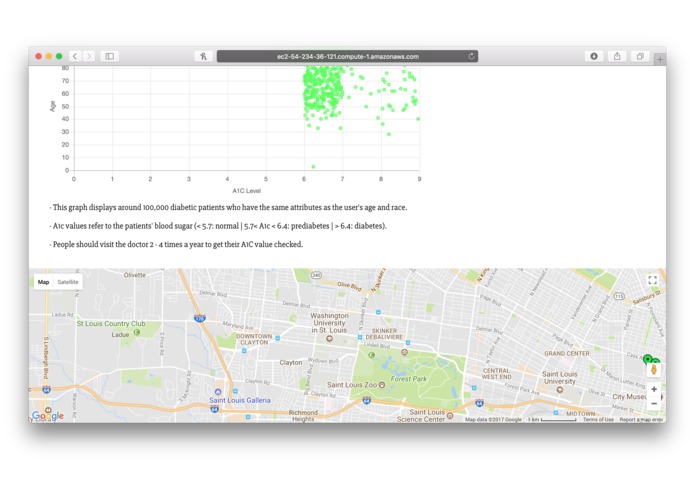
Task: Switch map to Satellite view
Action: pyautogui.click(x=68, y=282)
